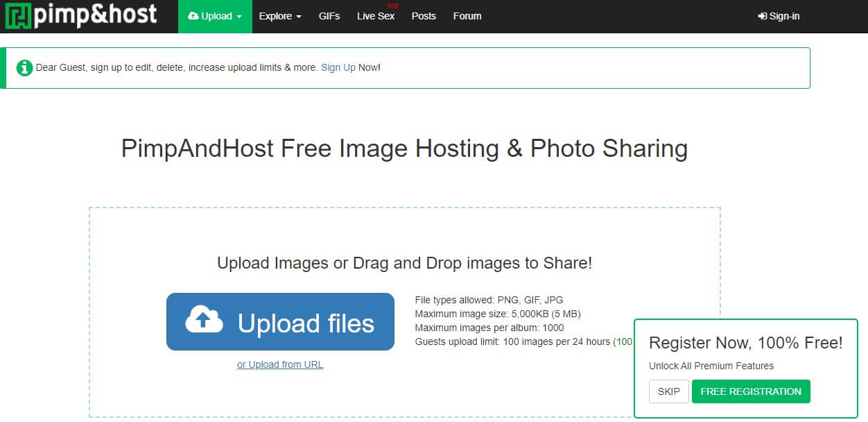Click the pimp&host logo icon
This screenshot has height=422, width=868.
pos(17,15)
